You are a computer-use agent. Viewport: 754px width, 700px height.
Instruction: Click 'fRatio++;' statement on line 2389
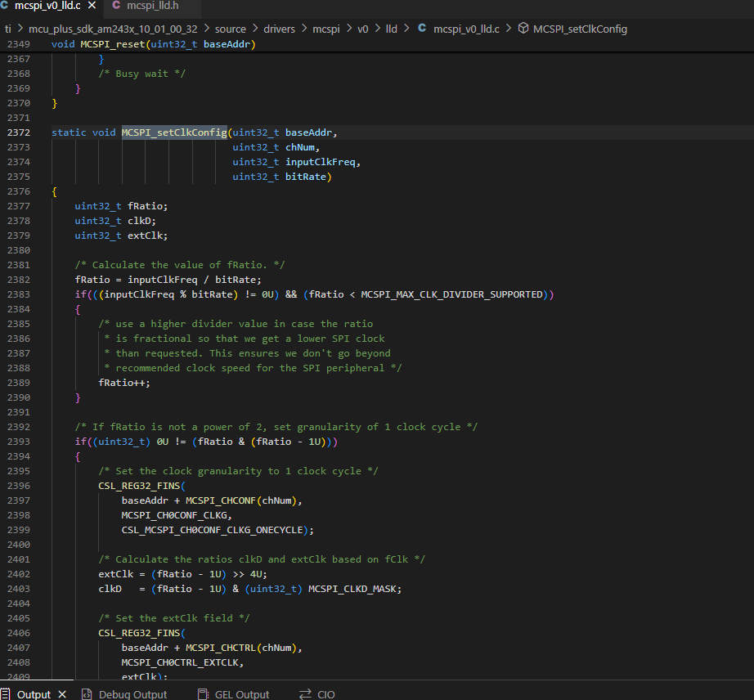(124, 384)
